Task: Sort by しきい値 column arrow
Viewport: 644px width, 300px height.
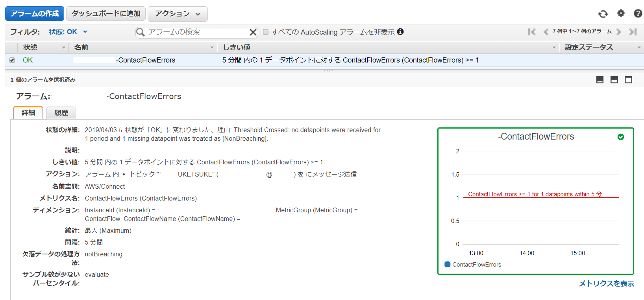Action: pyautogui.click(x=554, y=48)
